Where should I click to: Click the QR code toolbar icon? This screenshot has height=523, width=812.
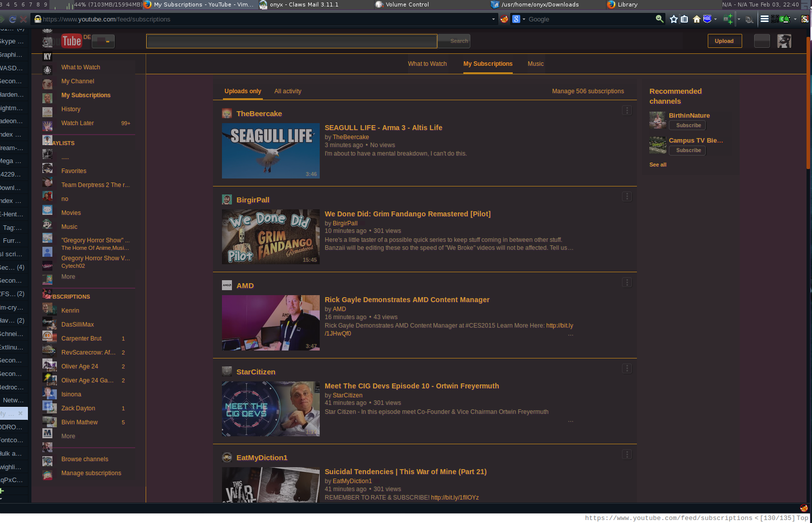click(775, 19)
